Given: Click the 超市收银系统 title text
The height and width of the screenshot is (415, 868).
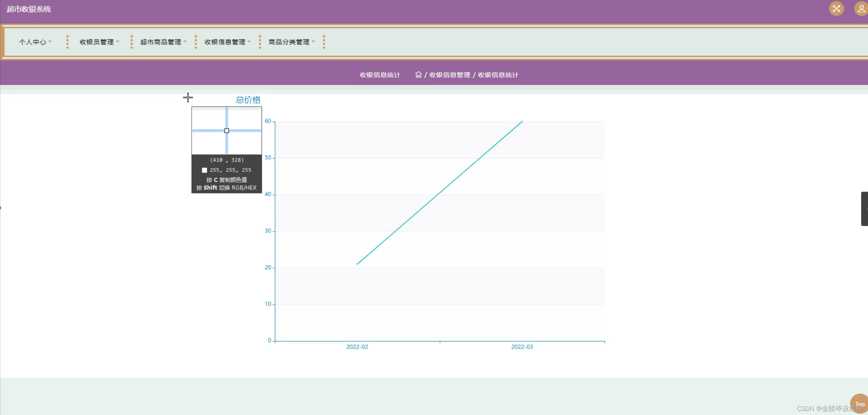Looking at the screenshot, I should [x=29, y=9].
